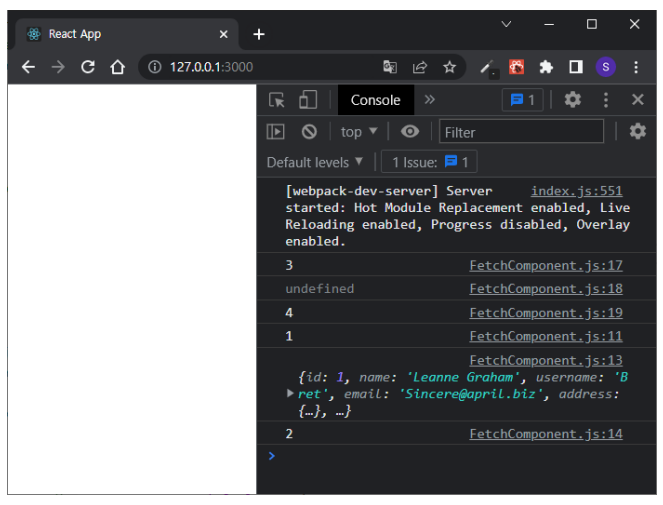Screen dimensions: 663x505
Task: Select the webpack-dev-server log message
Action: point(457,216)
